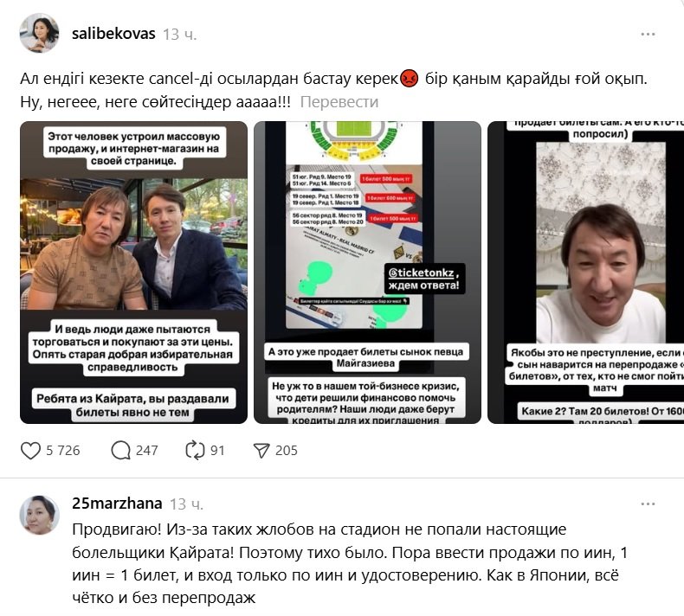Open three-dot menu on salibekovas post
This screenshot has width=684, height=616.
point(648,34)
